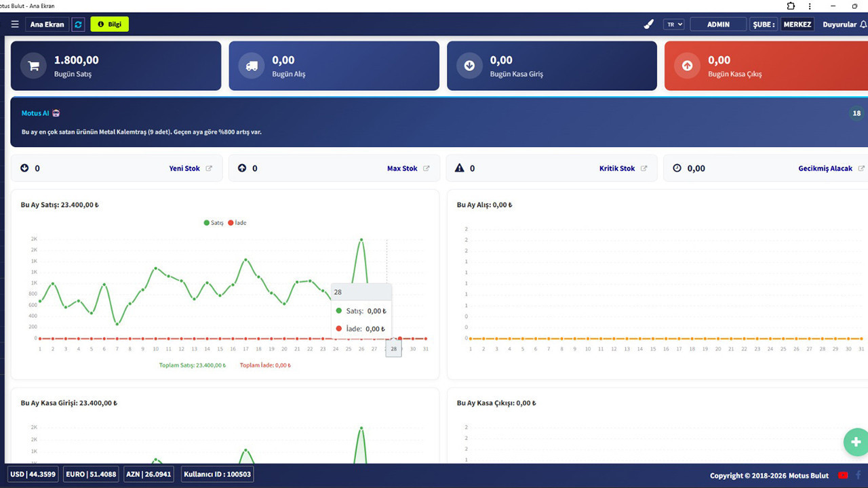Click the Bilgi info button
The image size is (868, 488).
(x=109, y=24)
